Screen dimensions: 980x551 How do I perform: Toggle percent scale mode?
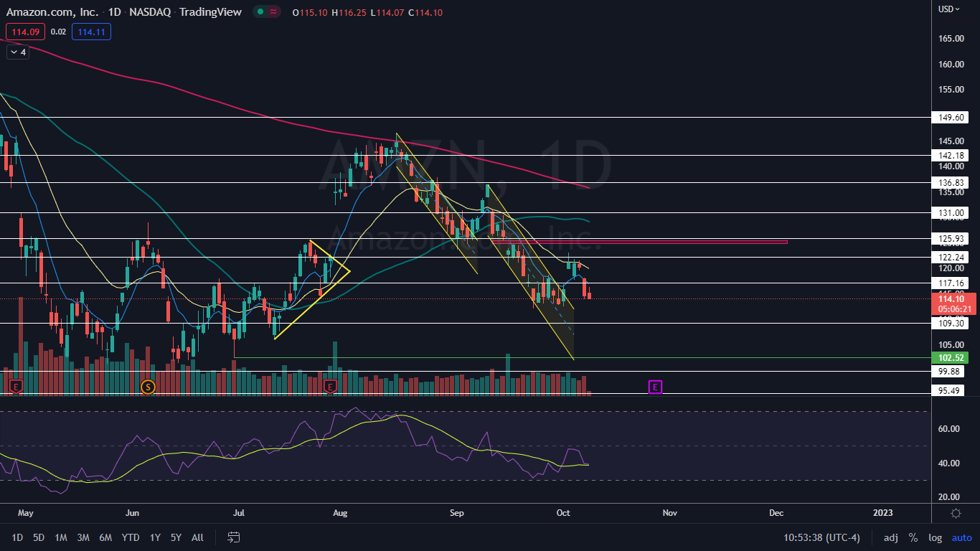(913, 537)
